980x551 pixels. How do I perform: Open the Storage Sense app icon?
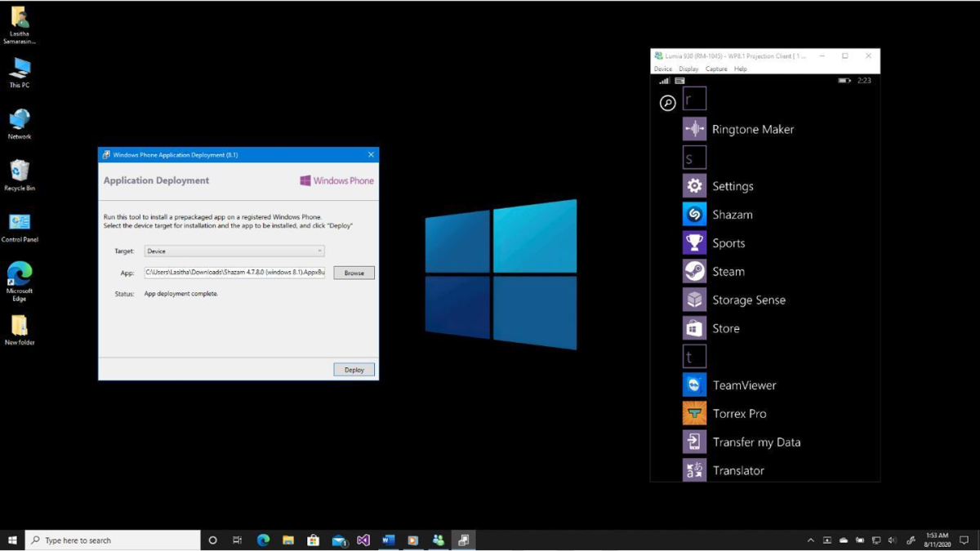coord(694,300)
